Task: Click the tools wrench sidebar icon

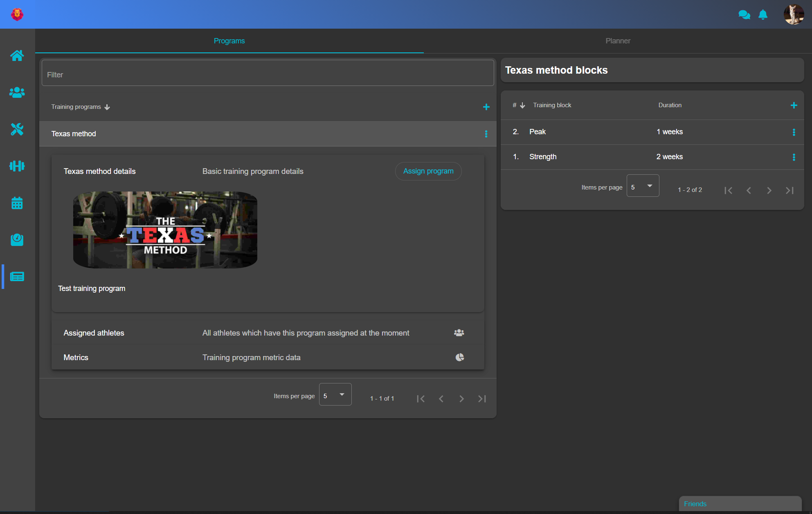Action: click(17, 129)
